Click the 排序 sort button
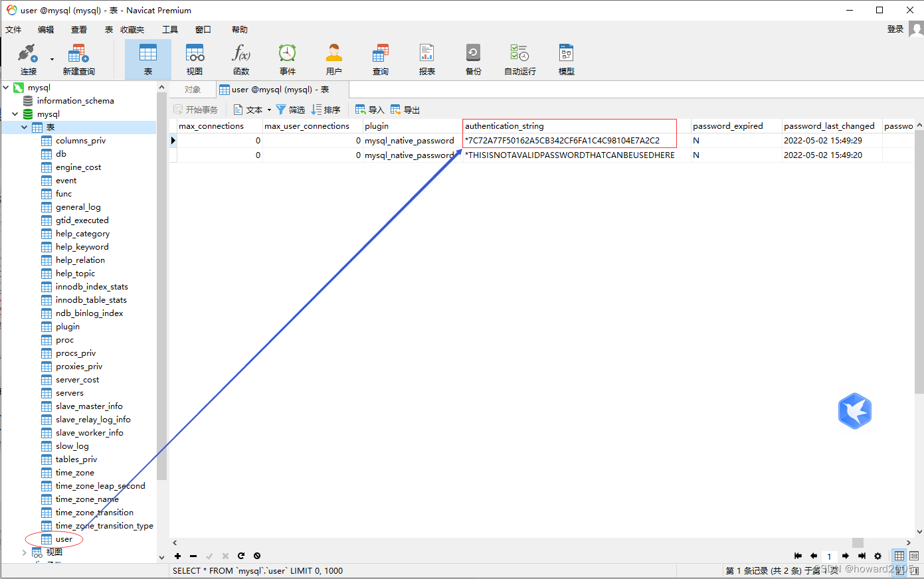Image resolution: width=924 pixels, height=579 pixels. point(325,110)
